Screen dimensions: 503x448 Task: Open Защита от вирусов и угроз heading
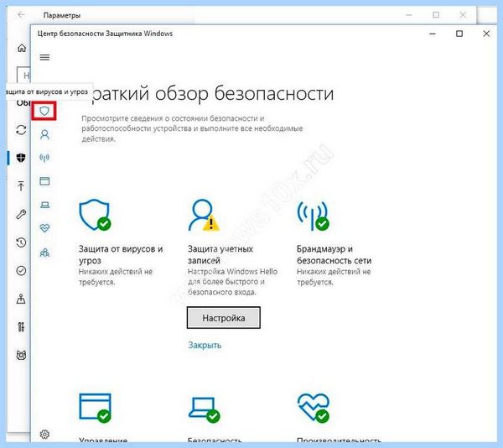click(121, 254)
